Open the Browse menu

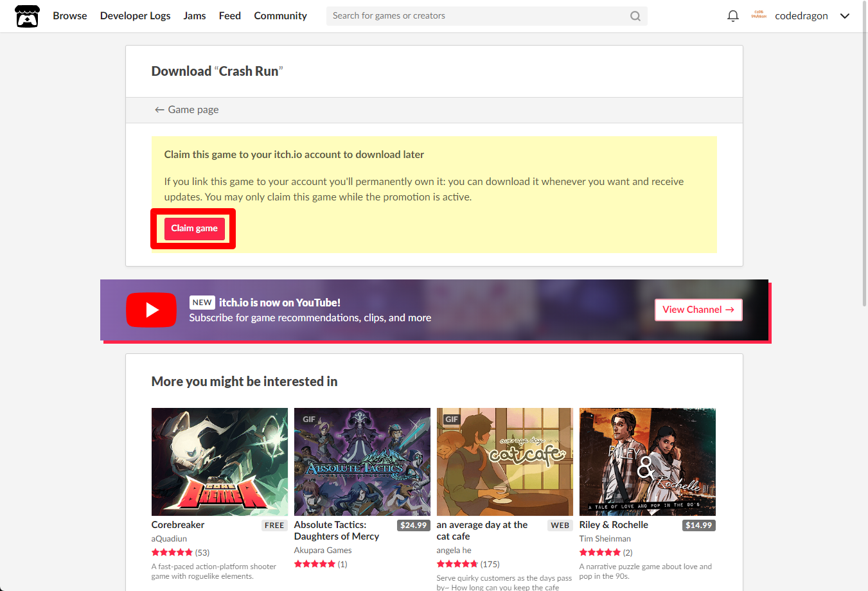click(x=70, y=16)
